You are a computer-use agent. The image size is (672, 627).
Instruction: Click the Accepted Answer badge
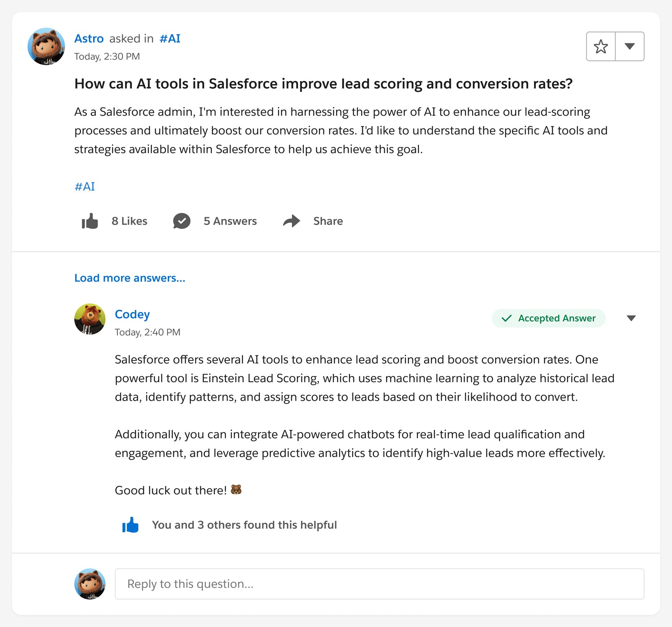click(x=548, y=318)
